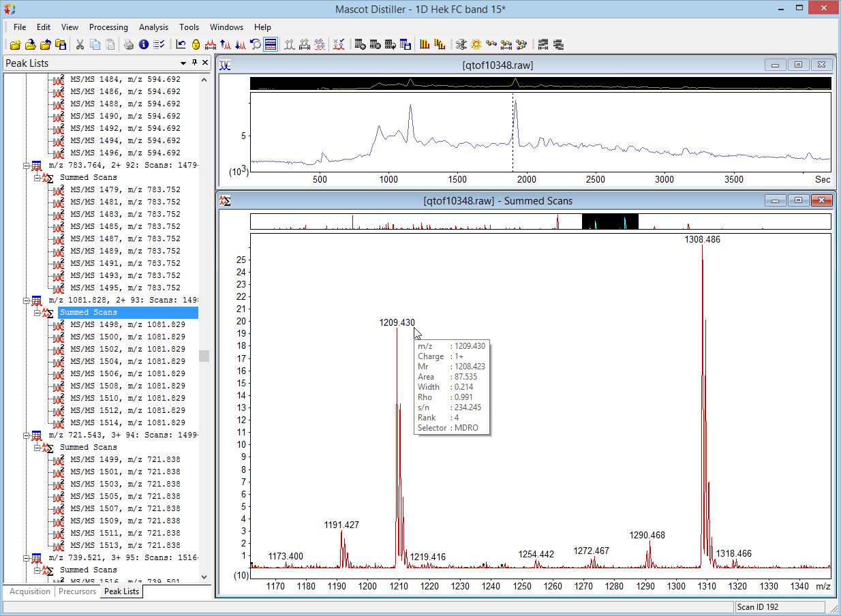Click the clustered colored beads icon
841x616 pixels.
pos(521,45)
